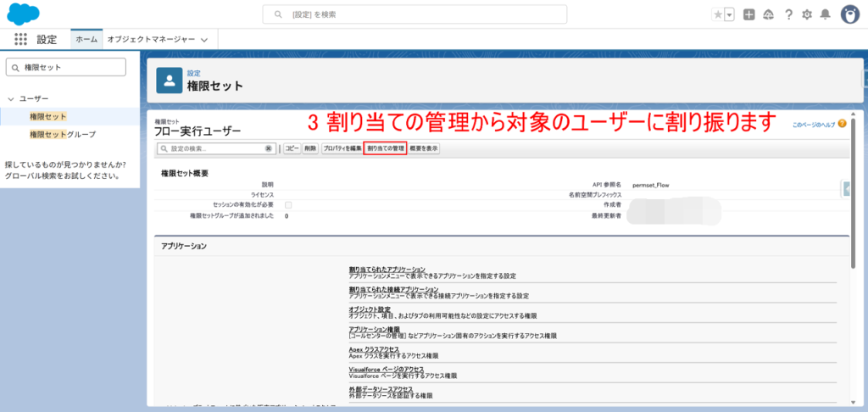
Task: Clear the 設定の検索 field with the X icon
Action: 269,148
